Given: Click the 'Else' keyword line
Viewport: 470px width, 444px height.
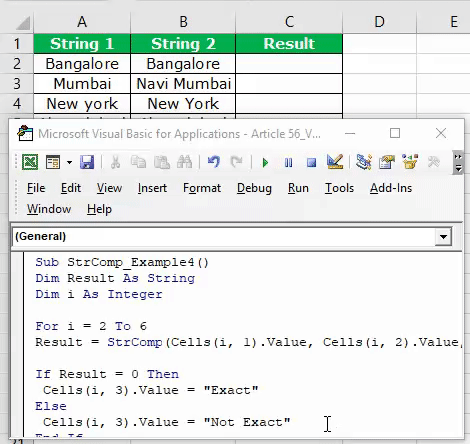Looking at the screenshot, I should tap(51, 406).
